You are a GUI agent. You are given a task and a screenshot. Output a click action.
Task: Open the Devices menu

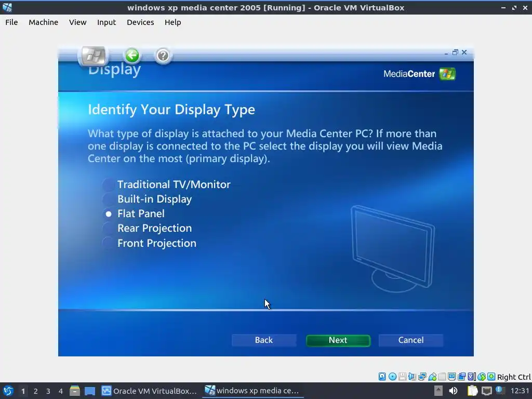(140, 22)
